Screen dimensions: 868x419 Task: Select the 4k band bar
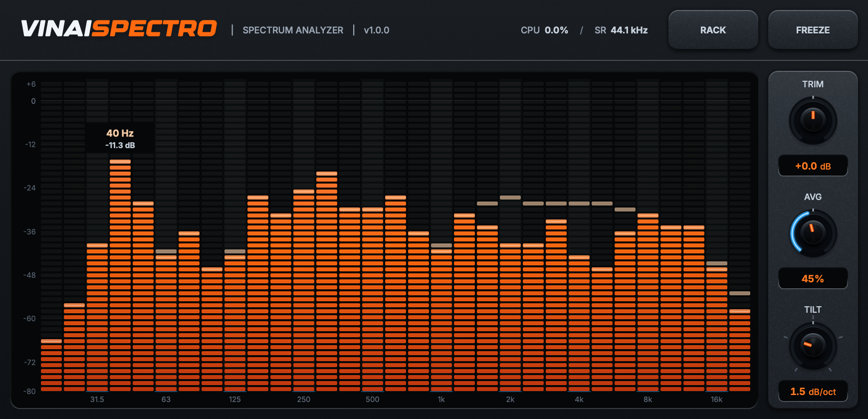579,323
